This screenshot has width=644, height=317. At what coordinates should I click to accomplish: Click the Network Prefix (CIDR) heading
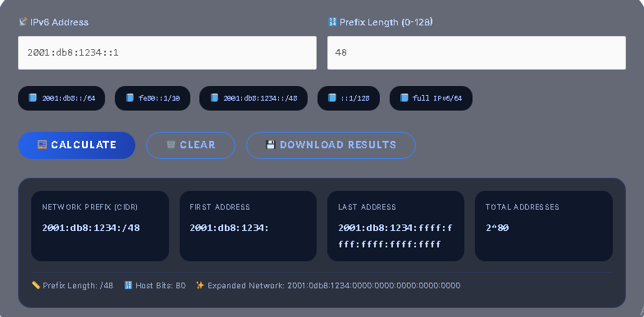pos(90,207)
